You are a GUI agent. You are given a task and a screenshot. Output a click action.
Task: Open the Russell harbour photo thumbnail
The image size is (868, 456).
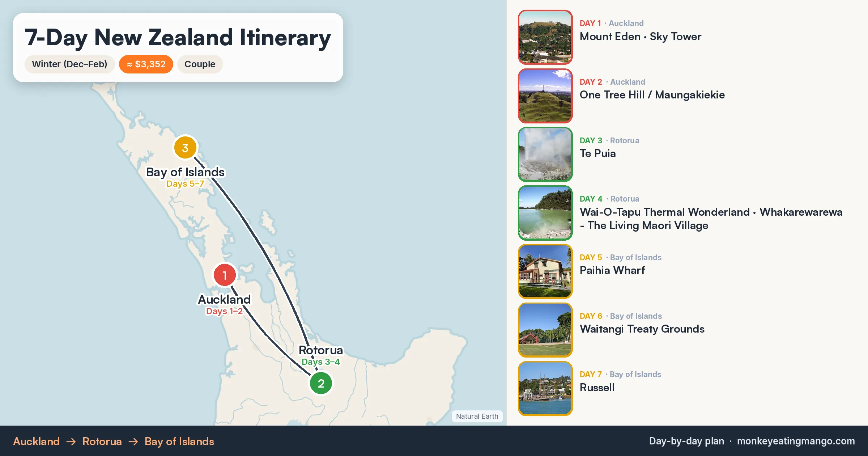545,388
